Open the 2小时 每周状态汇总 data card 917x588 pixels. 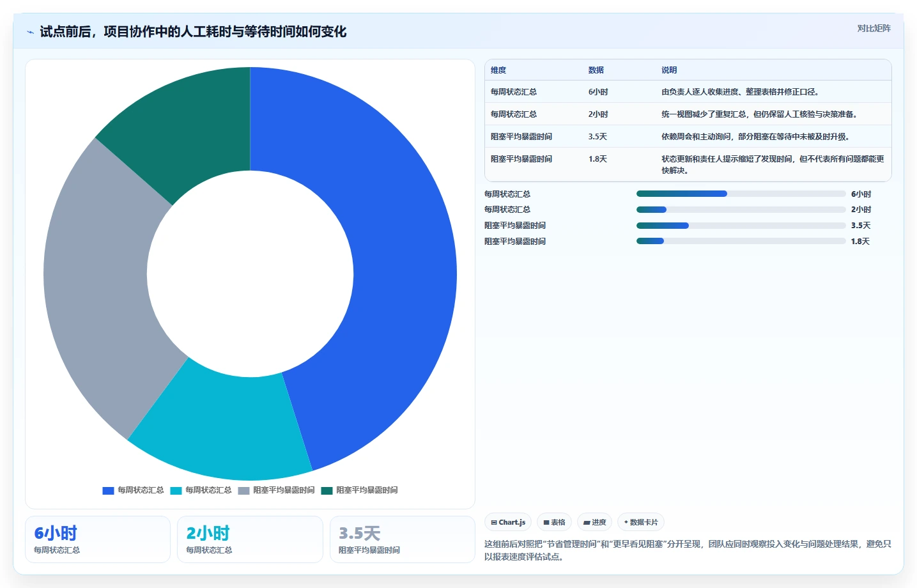[250, 539]
